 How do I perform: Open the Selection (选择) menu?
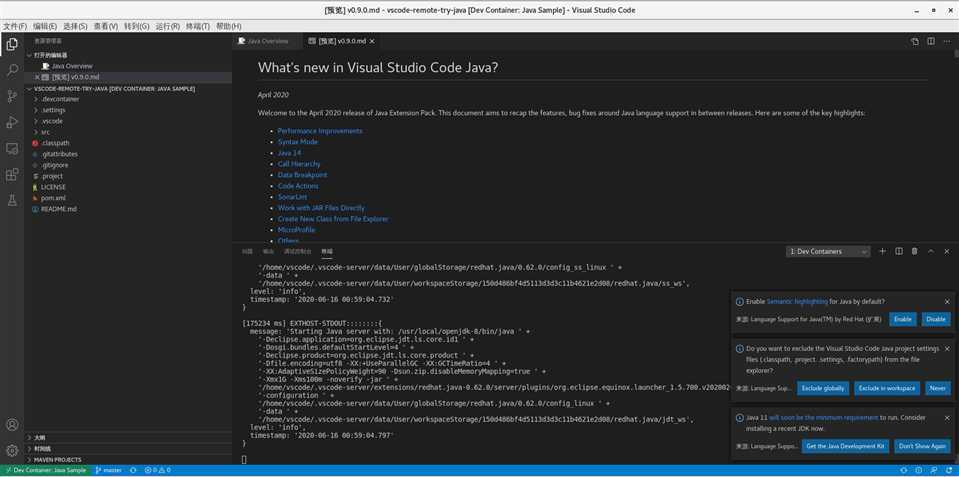75,26
